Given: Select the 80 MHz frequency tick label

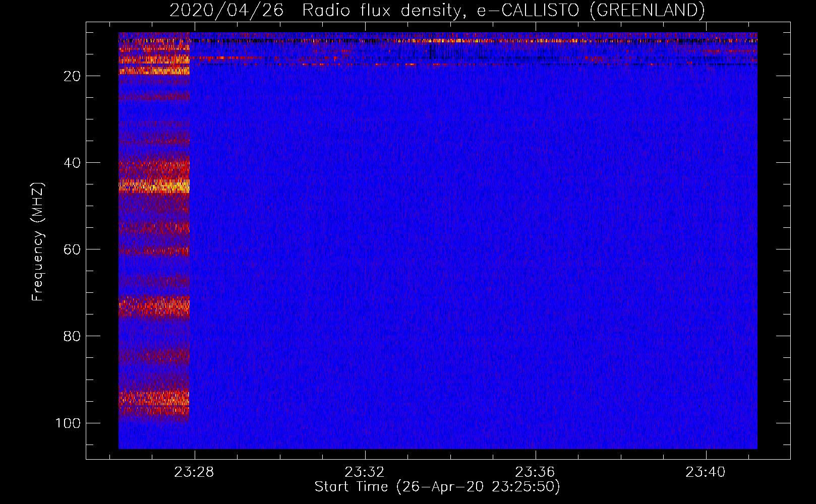Looking at the screenshot, I should point(72,336).
